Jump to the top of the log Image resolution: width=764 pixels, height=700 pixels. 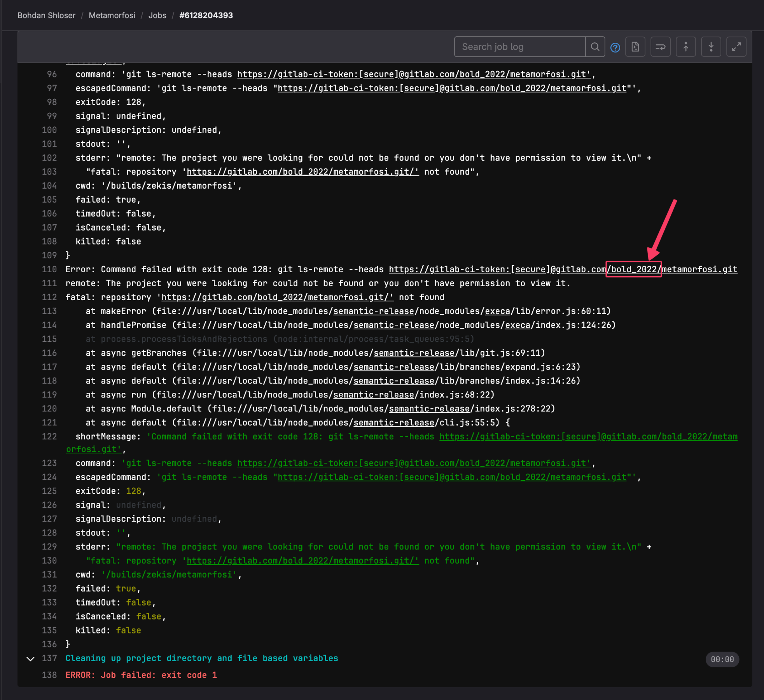(x=686, y=47)
